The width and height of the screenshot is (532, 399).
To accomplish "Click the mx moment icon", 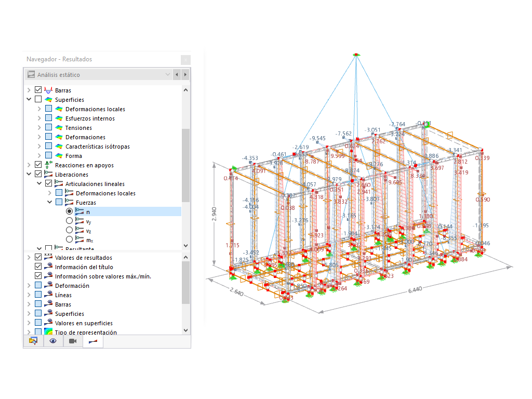I will coord(79,240).
